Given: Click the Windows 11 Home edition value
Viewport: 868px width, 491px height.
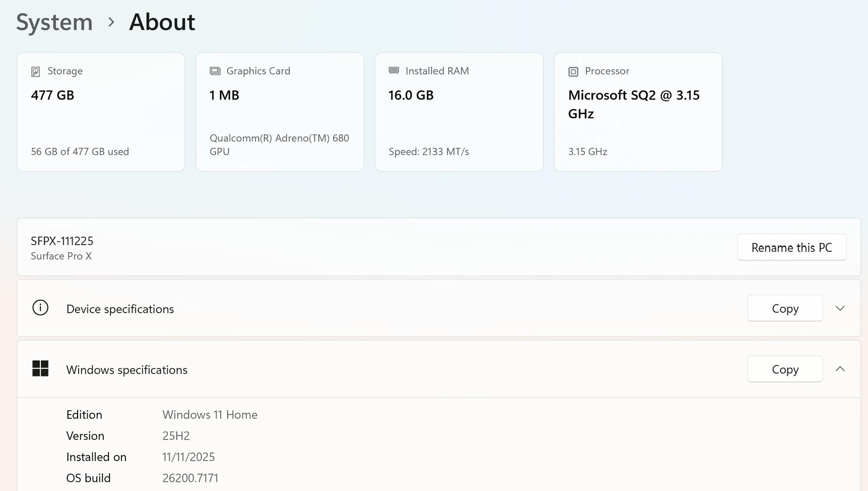Looking at the screenshot, I should [x=210, y=415].
